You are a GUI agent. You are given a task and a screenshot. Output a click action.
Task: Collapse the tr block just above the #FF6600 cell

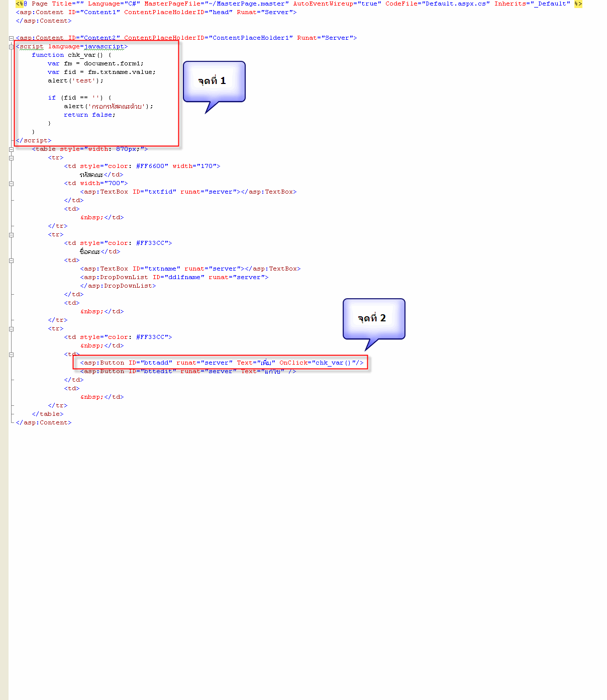pos(11,158)
